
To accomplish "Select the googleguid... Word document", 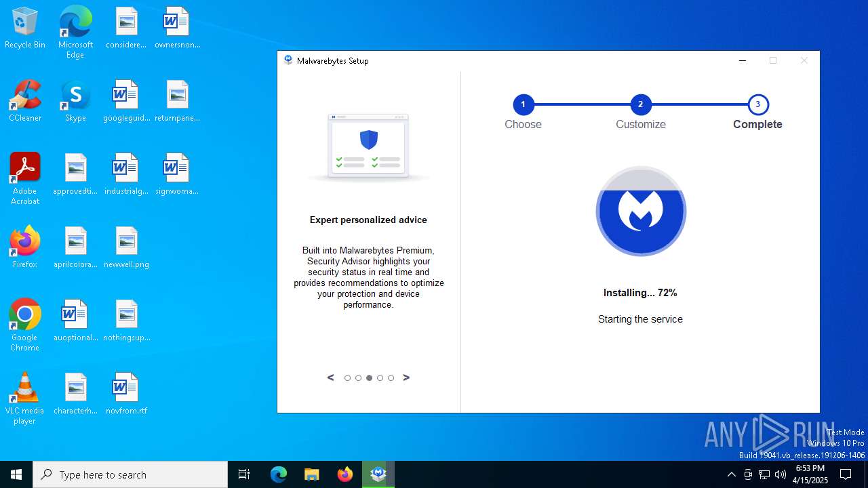I will click(x=126, y=101).
